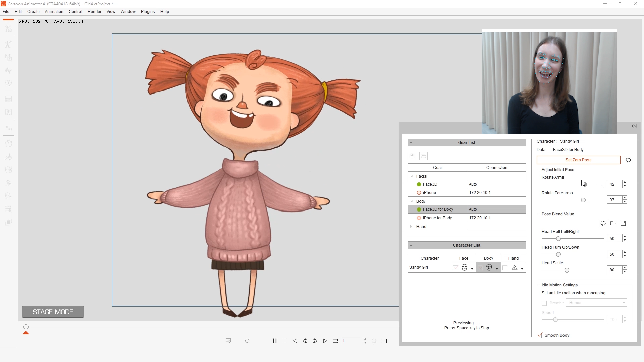Save the Pose Blend Value preset
The height and width of the screenshot is (362, 644).
coord(623,223)
